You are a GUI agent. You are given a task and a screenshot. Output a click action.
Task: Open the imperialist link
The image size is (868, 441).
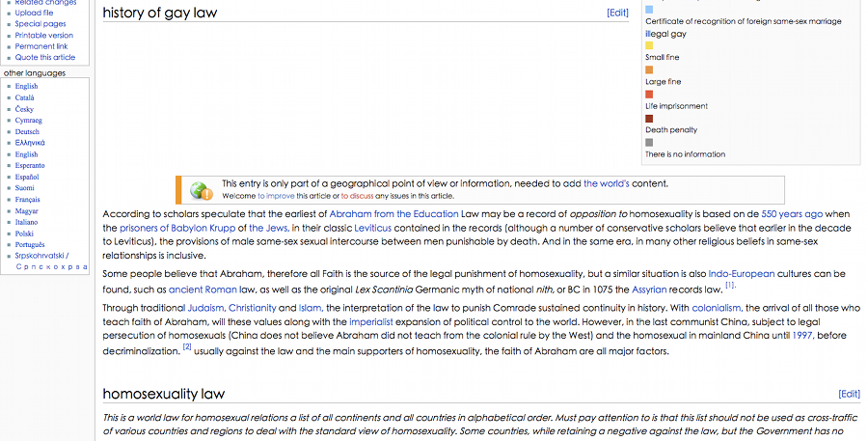coord(371,322)
